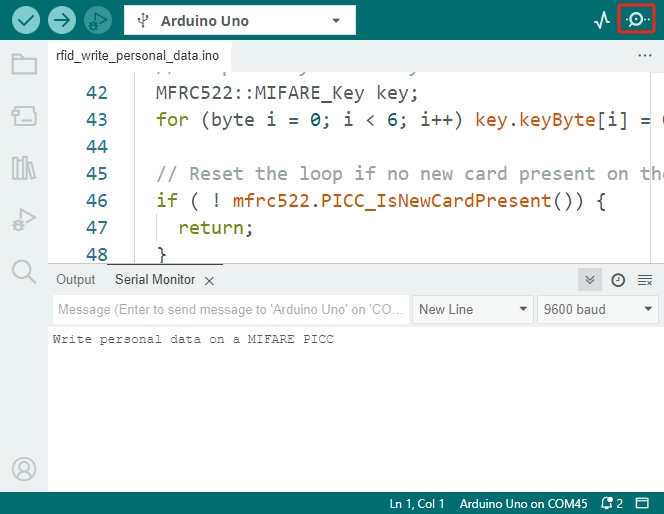The image size is (664, 514).
Task: Open the user account profile icon
Action: (24, 469)
